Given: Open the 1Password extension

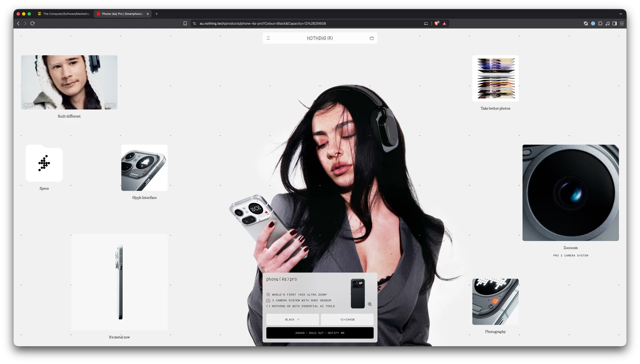Looking at the screenshot, I should (593, 23).
